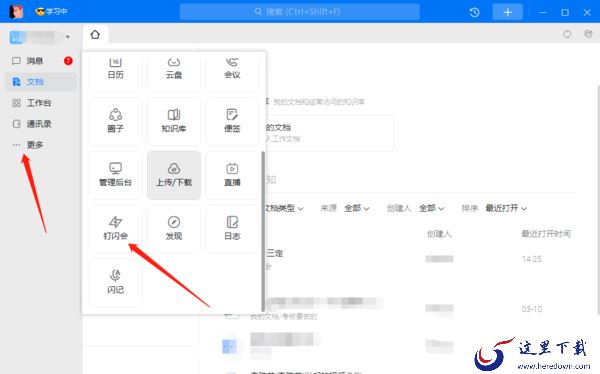
Task: Click the plus create button
Action: (x=507, y=12)
